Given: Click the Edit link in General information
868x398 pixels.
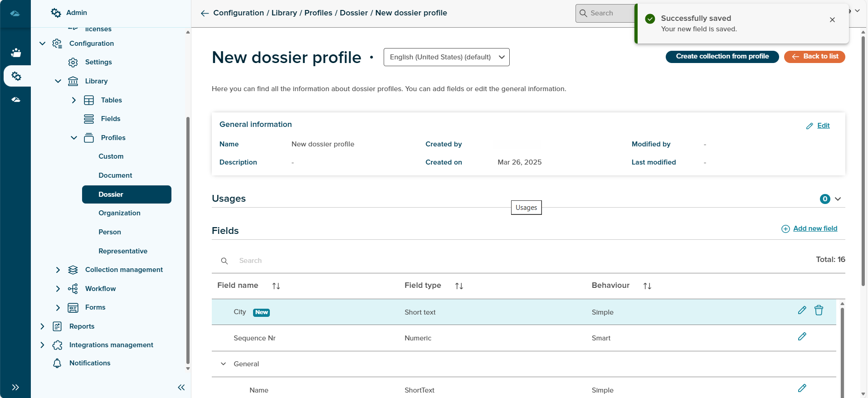Looking at the screenshot, I should click(823, 126).
